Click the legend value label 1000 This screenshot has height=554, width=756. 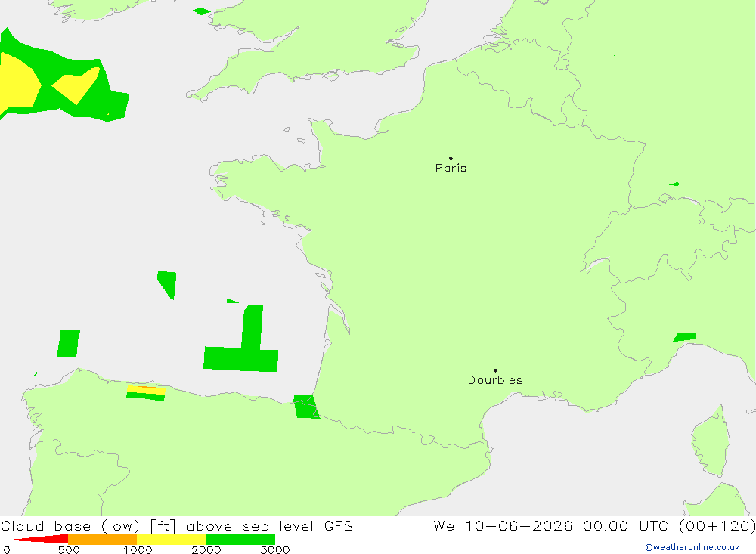(x=138, y=549)
